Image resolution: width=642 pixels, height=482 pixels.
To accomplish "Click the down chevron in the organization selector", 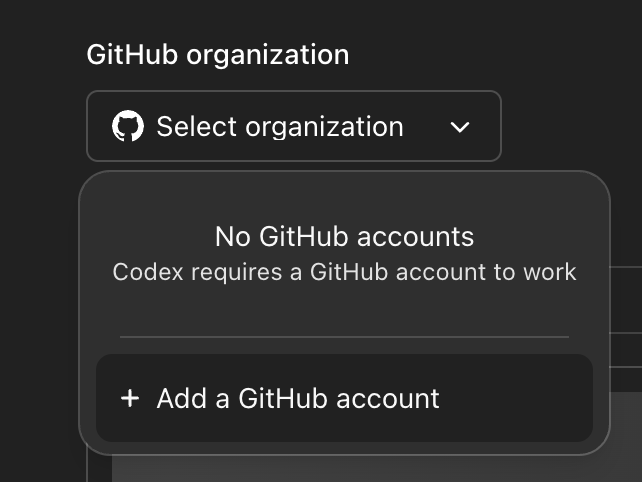I will click(459, 127).
